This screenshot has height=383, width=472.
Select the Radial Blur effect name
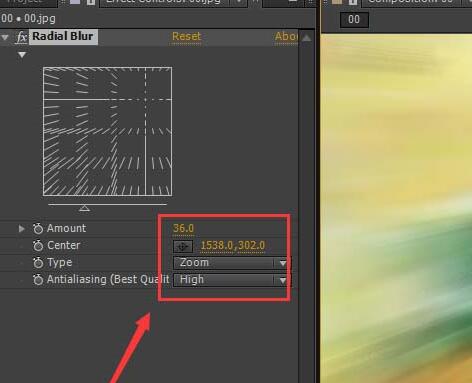tap(63, 36)
